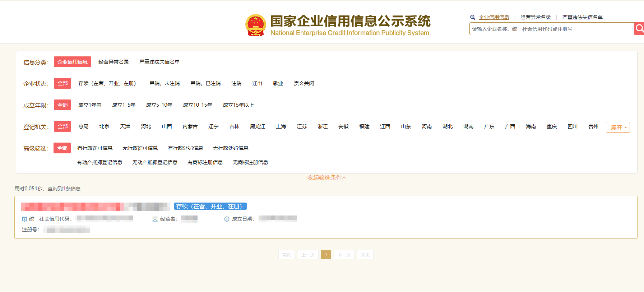Image resolution: width=644 pixels, height=292 pixels.
Task: Focus the enterprise name search input
Action: point(551,29)
